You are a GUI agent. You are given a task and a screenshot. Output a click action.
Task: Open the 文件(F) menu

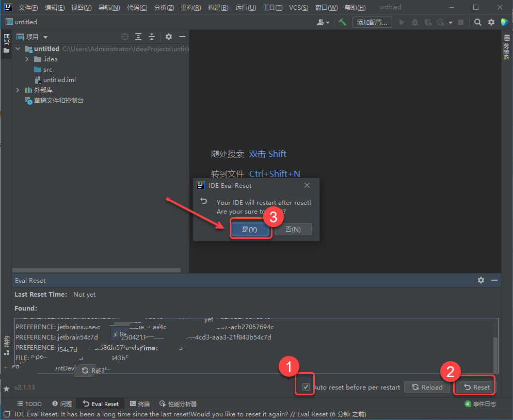point(28,8)
